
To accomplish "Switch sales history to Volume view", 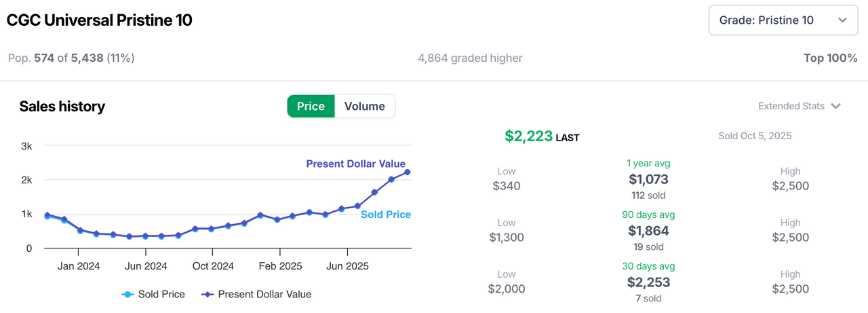I will pos(364,106).
